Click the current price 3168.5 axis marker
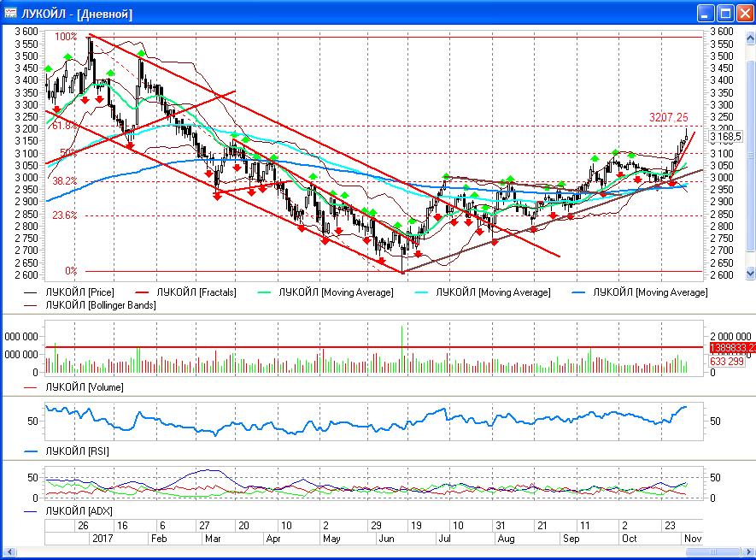The width and height of the screenshot is (756, 560). pos(725,136)
